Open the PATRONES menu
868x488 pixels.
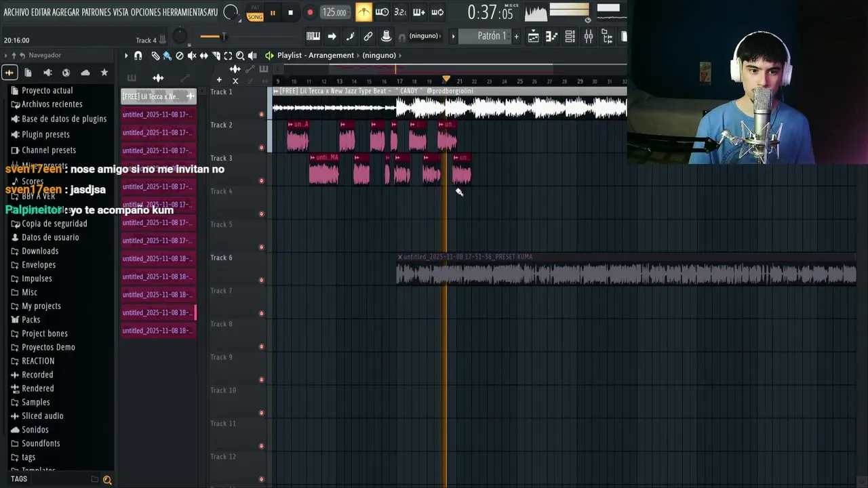(96, 12)
